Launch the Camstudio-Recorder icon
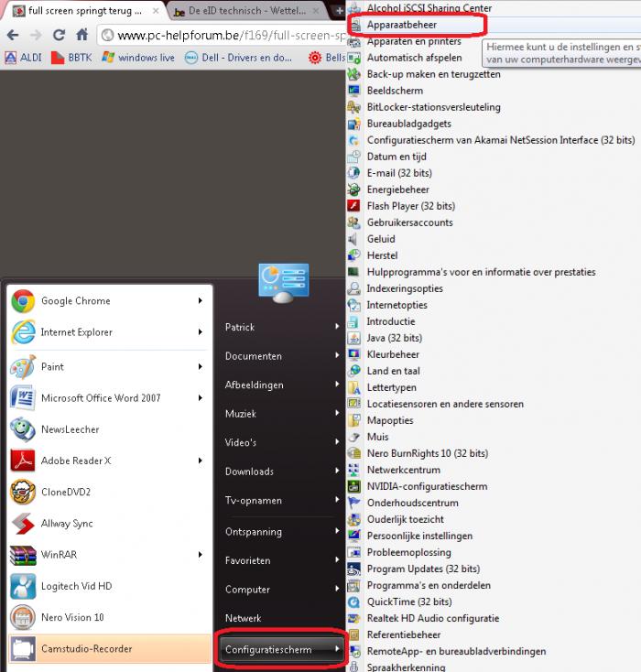This screenshot has width=641, height=672. tap(23, 649)
